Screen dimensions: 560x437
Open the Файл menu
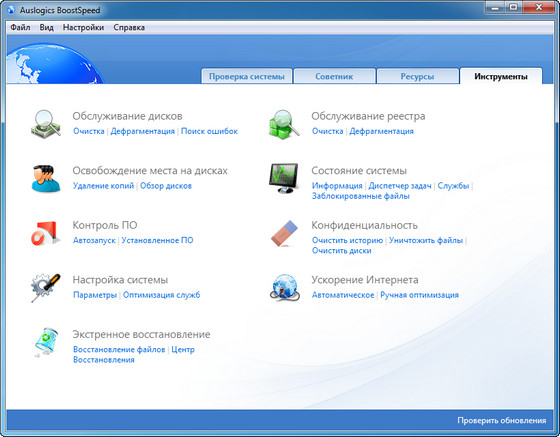20,27
